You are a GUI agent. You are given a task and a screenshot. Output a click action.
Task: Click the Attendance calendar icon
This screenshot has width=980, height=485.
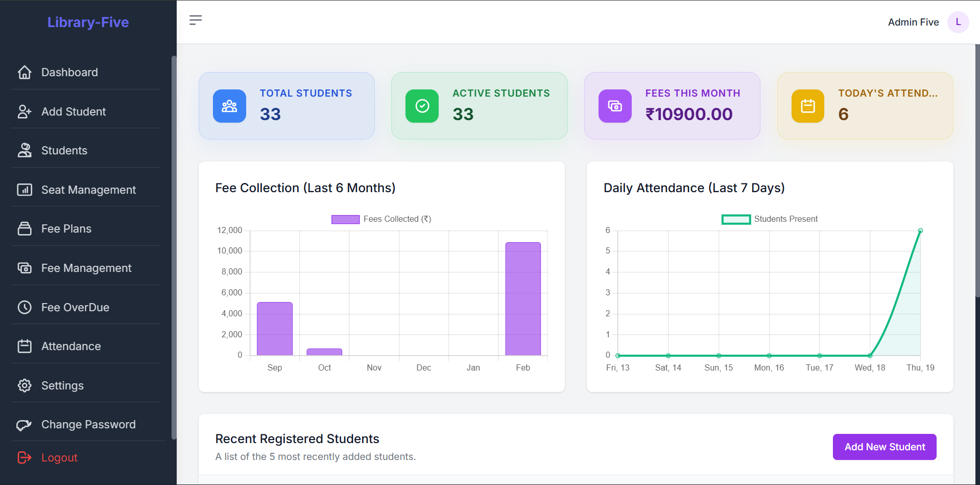(x=25, y=346)
